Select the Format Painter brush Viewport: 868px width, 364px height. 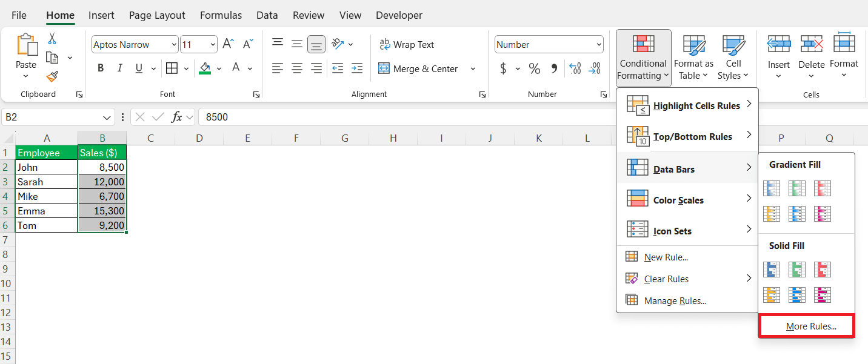[x=52, y=76]
